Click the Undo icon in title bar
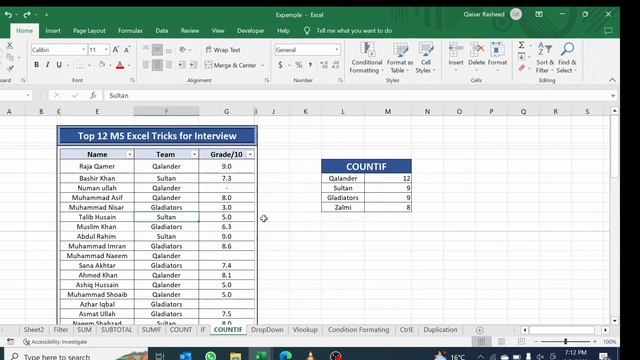 pos(8,15)
